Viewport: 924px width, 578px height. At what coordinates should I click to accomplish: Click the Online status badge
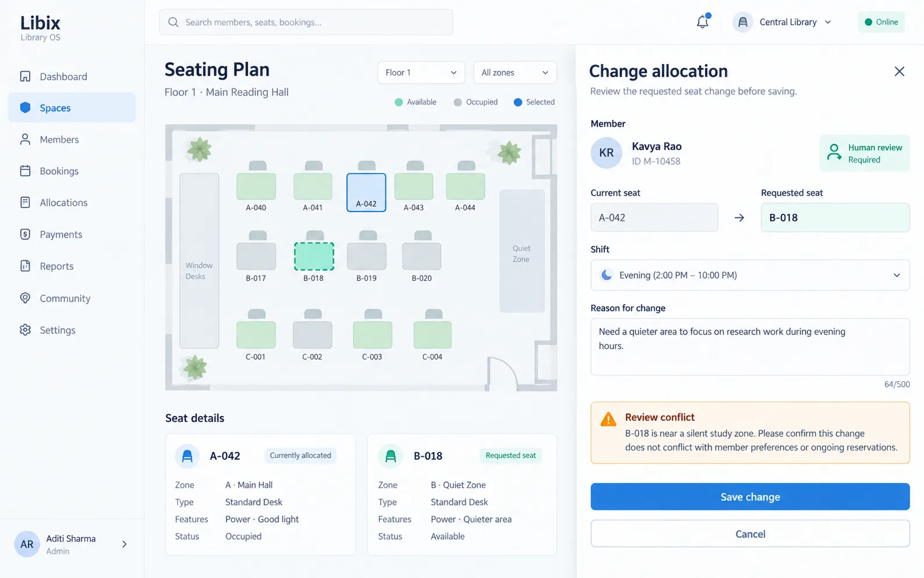point(881,22)
